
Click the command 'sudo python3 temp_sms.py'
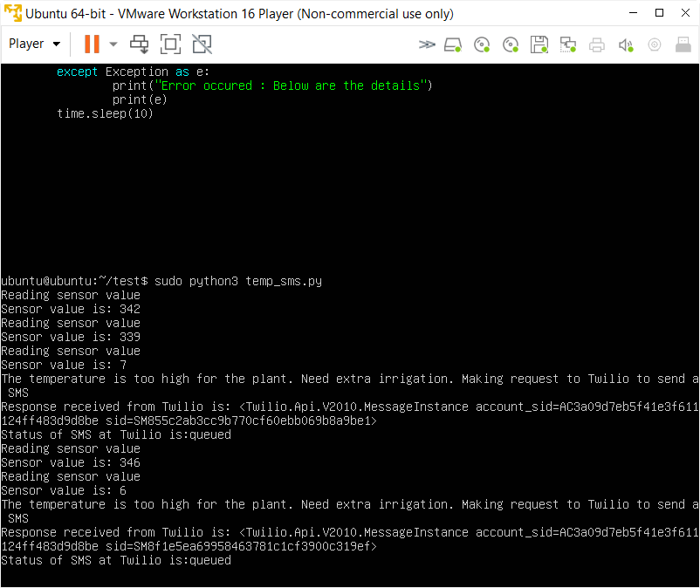[x=238, y=281]
